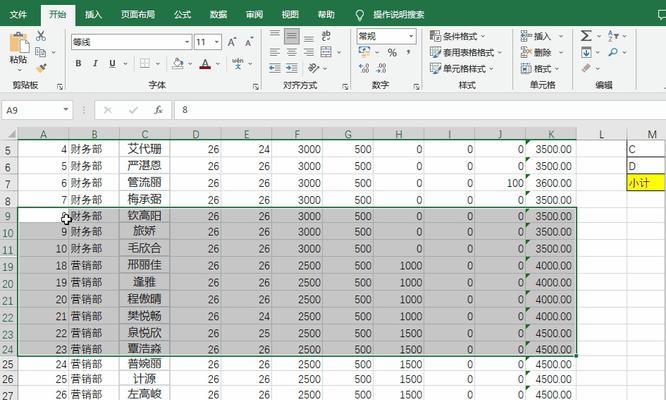Image resolution: width=666 pixels, height=400 pixels.
Task: Toggle Italic formatting
Action: point(95,64)
